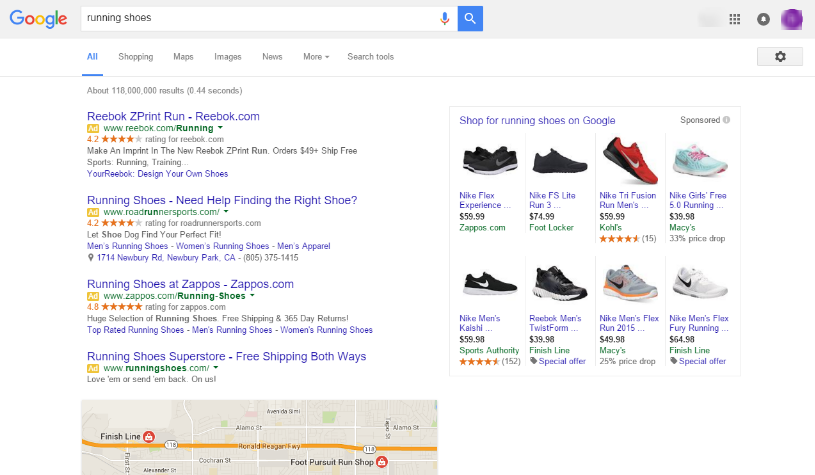This screenshot has width=815, height=475.
Task: Open search settings gear button
Action: tap(780, 57)
